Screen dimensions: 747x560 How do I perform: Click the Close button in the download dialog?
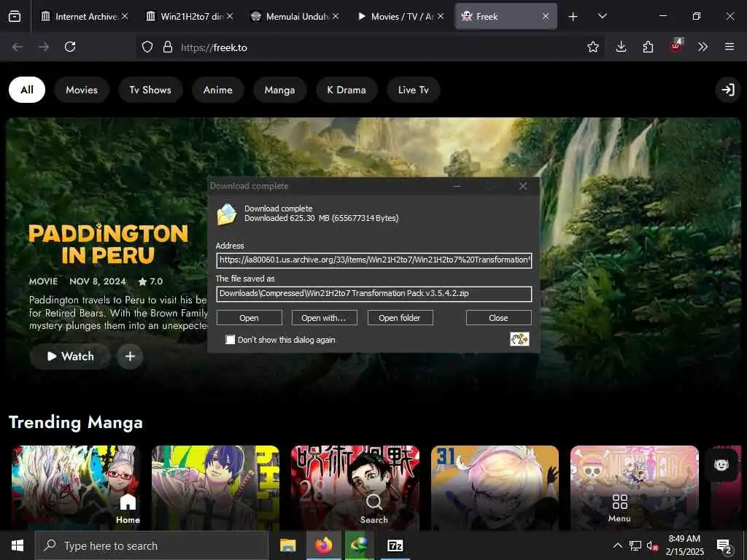(498, 318)
